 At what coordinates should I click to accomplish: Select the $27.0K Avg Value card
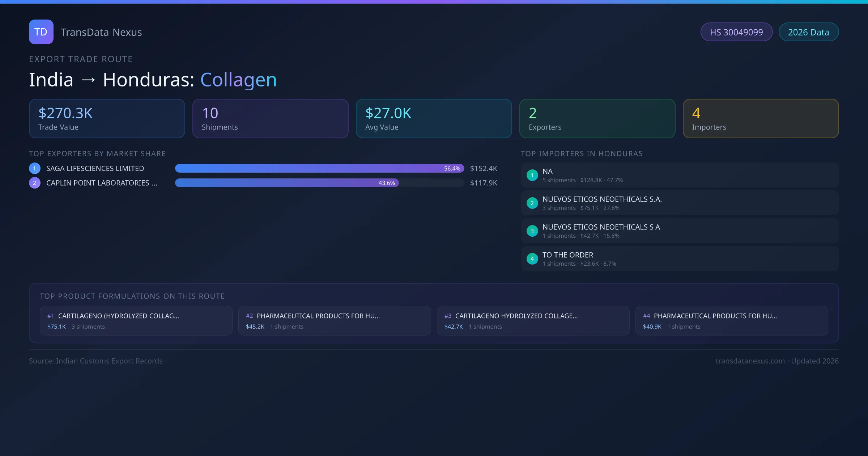click(434, 119)
